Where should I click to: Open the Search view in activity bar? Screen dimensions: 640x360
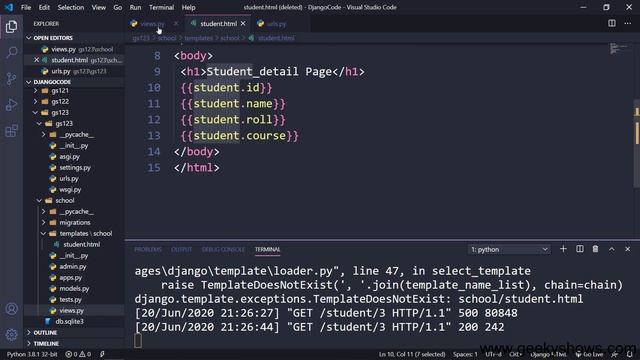pos(11,52)
